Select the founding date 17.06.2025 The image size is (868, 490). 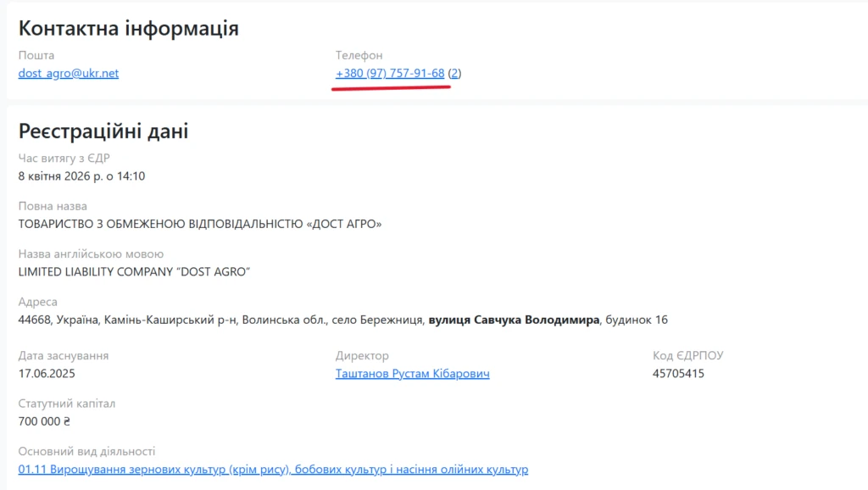click(51, 373)
